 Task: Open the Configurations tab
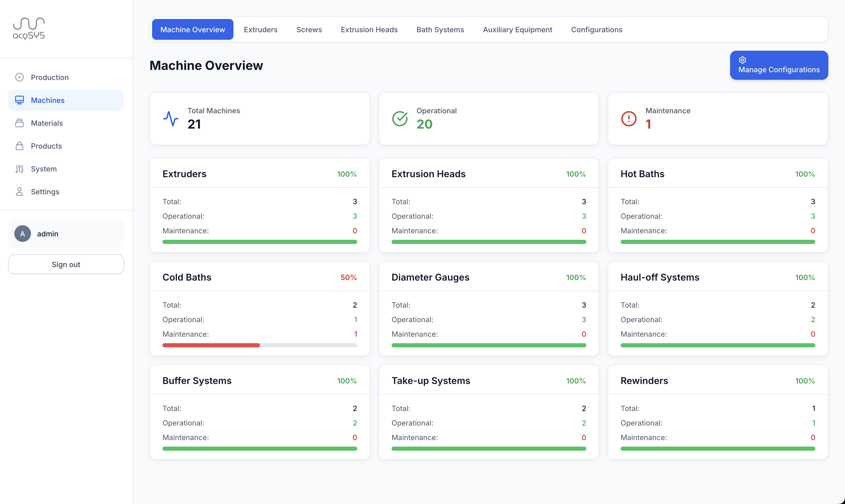click(596, 30)
